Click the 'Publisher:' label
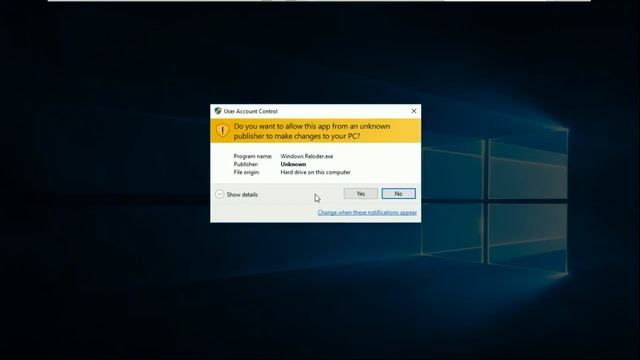 pos(246,164)
